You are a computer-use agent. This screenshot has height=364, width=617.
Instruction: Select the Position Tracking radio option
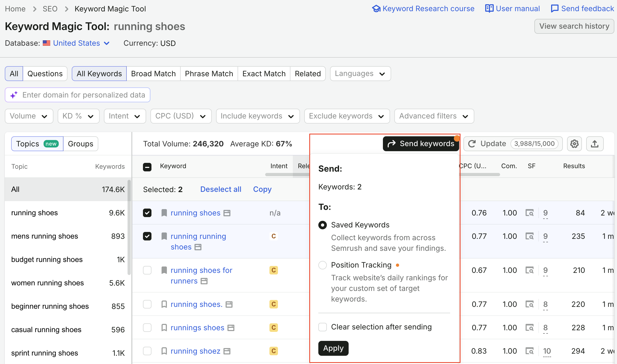point(323,265)
